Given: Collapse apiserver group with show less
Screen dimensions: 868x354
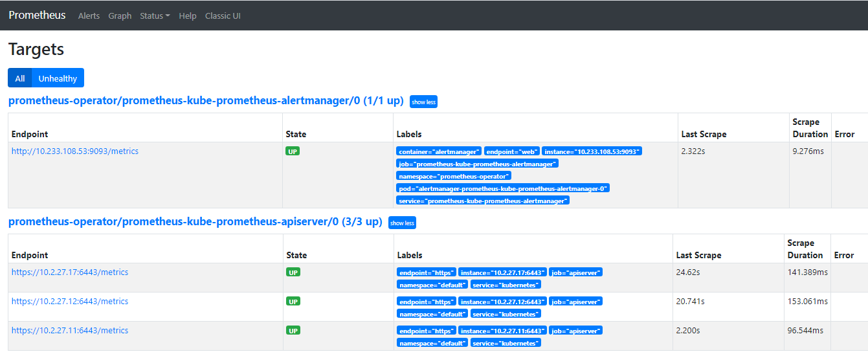Looking at the screenshot, I should pyautogui.click(x=402, y=223).
